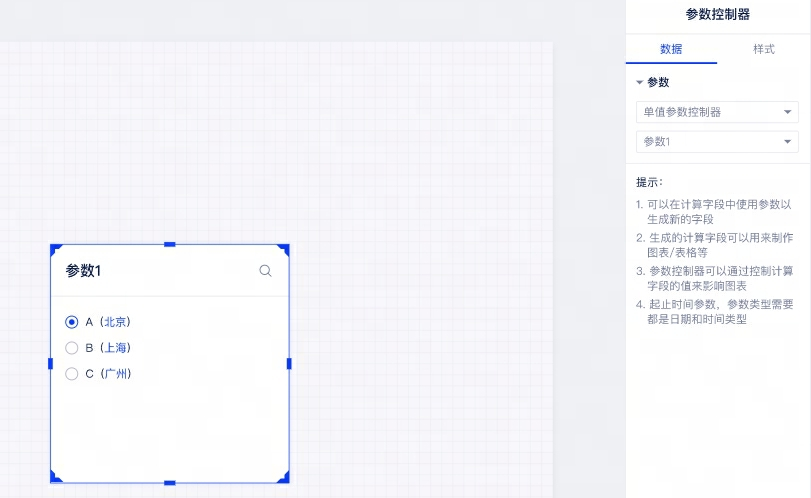The image size is (811, 498).
Task: Switch to the 数据 tab
Action: point(671,49)
